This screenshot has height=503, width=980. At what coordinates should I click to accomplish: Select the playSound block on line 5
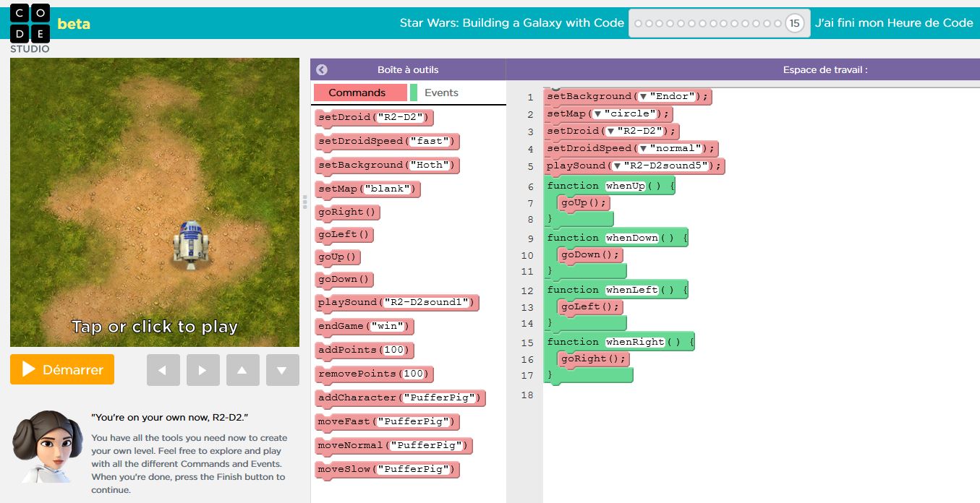634,166
